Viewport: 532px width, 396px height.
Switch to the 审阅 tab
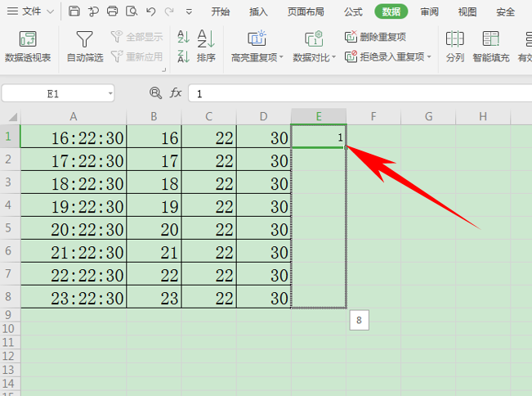(430, 12)
